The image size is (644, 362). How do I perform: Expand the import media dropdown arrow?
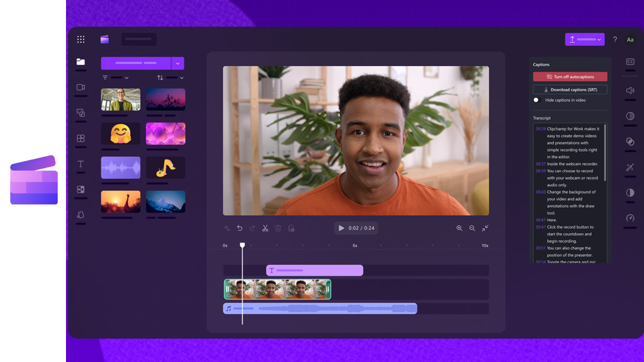pos(178,63)
